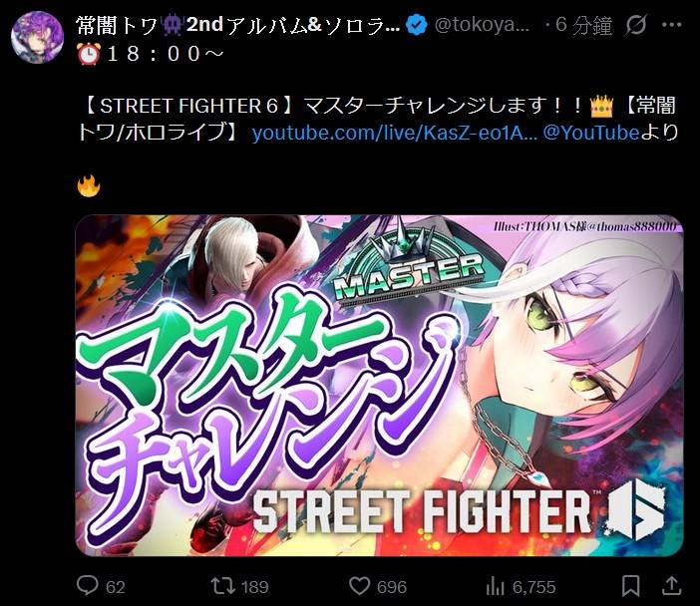Click the @YouTube mention
Image resolution: width=700 pixels, height=606 pixels.
591,133
